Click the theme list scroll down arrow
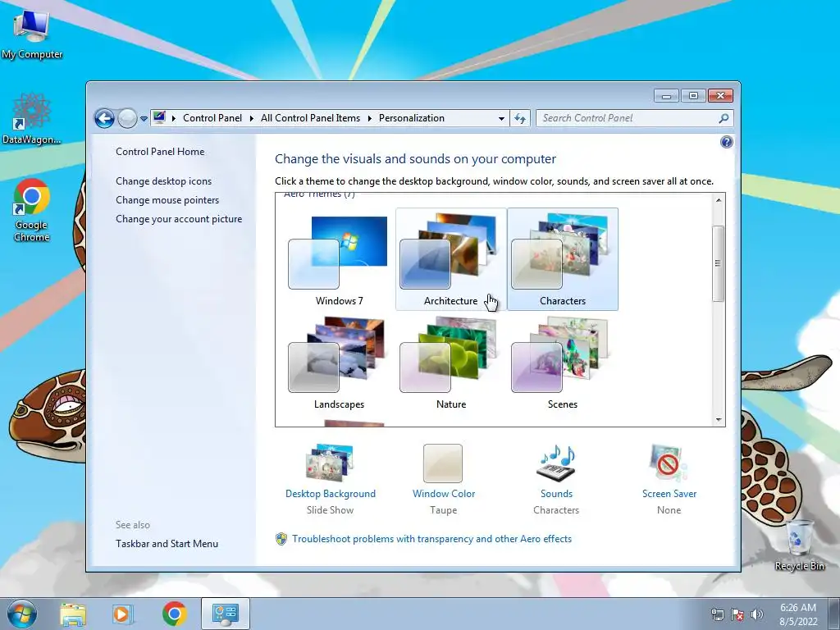Viewport: 840px width, 630px height. [719, 420]
